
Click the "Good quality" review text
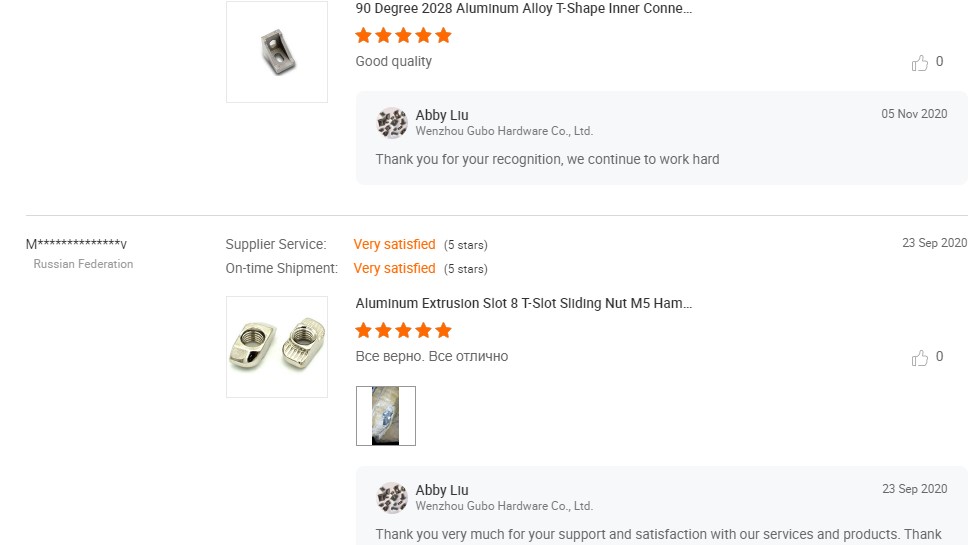(394, 62)
